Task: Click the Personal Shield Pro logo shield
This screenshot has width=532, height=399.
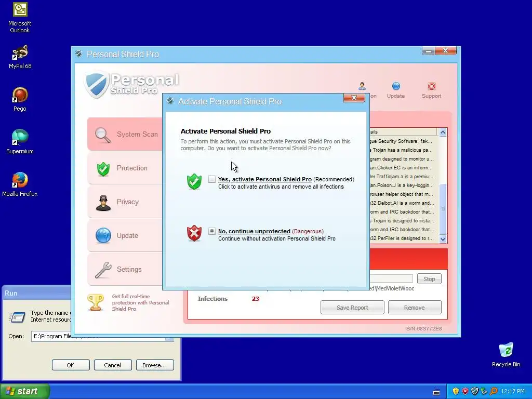Action: pos(96,84)
